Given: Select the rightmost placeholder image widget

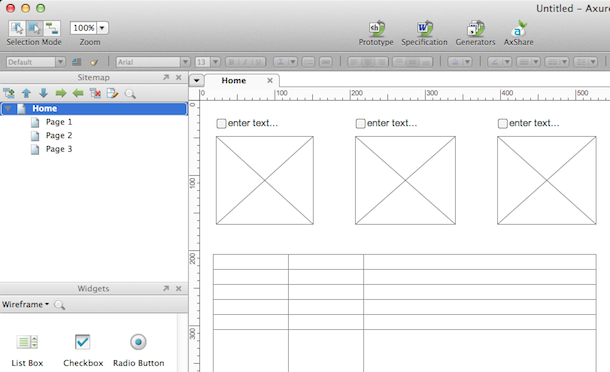Looking at the screenshot, I should click(547, 180).
